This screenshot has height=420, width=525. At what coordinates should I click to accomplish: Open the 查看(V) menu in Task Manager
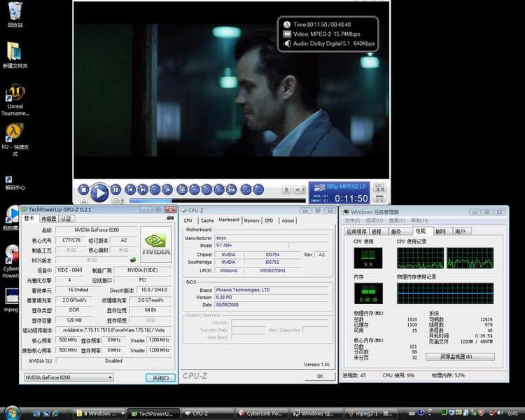coord(397,220)
